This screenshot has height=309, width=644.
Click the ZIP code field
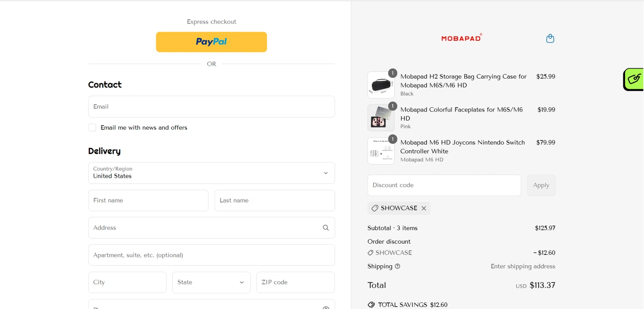click(x=295, y=282)
